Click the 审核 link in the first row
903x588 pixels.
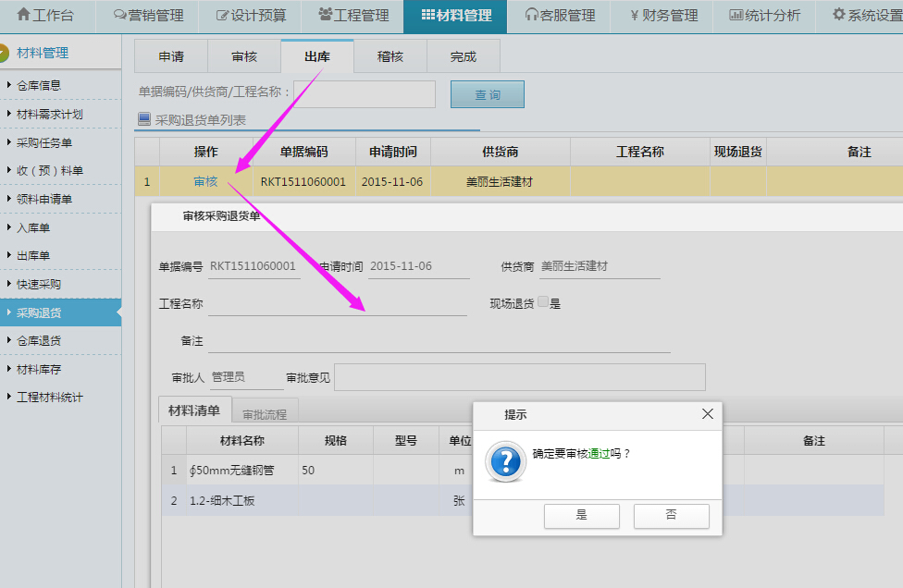205,181
